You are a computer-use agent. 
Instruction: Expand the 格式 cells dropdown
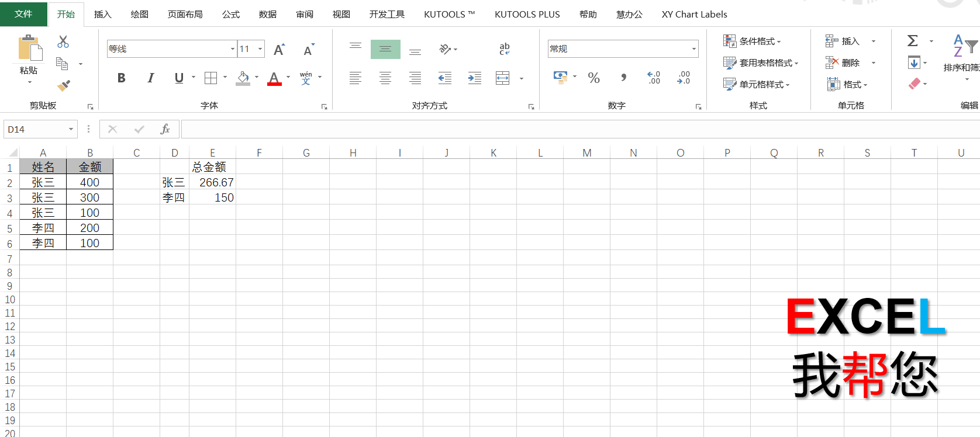point(847,84)
